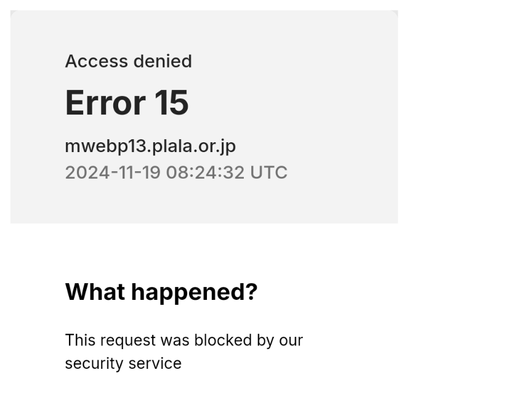Image resolution: width=532 pixels, height=399 pixels.
Task: Click the number '15' in the error title
Action: tap(171, 102)
